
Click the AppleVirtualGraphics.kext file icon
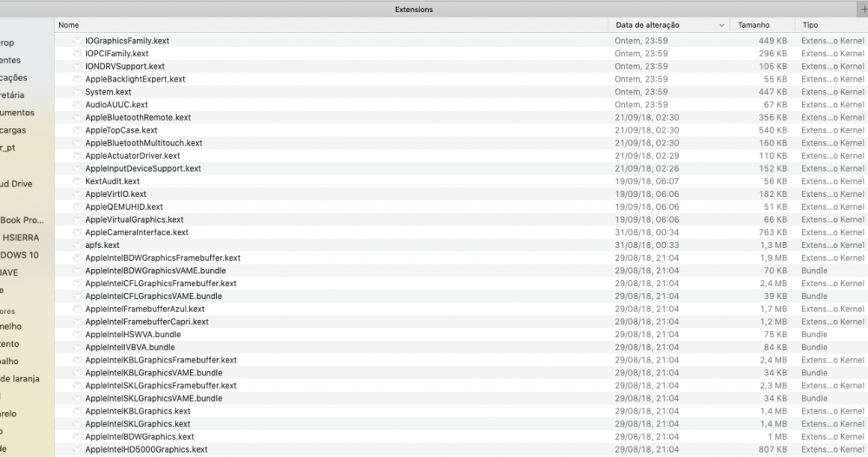pyautogui.click(x=77, y=219)
